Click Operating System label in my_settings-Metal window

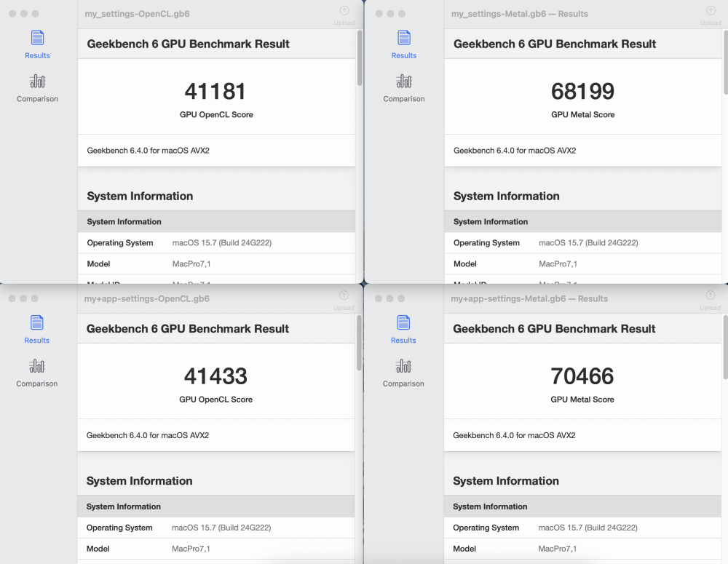point(486,243)
